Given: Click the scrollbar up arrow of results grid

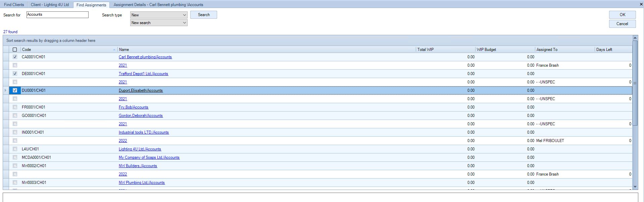Looking at the screenshot, I should click(x=635, y=38).
